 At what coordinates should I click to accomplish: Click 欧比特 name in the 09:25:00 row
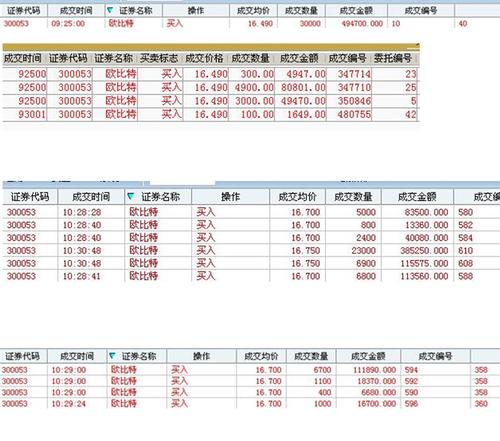coord(121,23)
